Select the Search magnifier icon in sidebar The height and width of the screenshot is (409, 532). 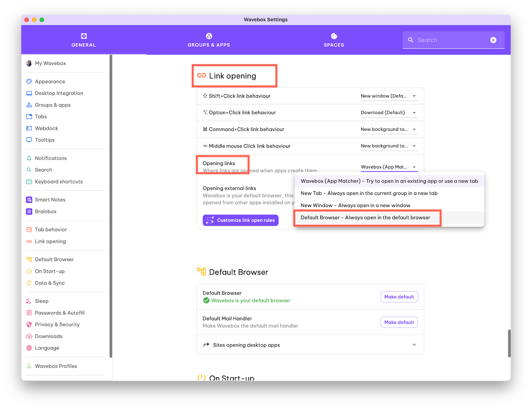tap(29, 170)
